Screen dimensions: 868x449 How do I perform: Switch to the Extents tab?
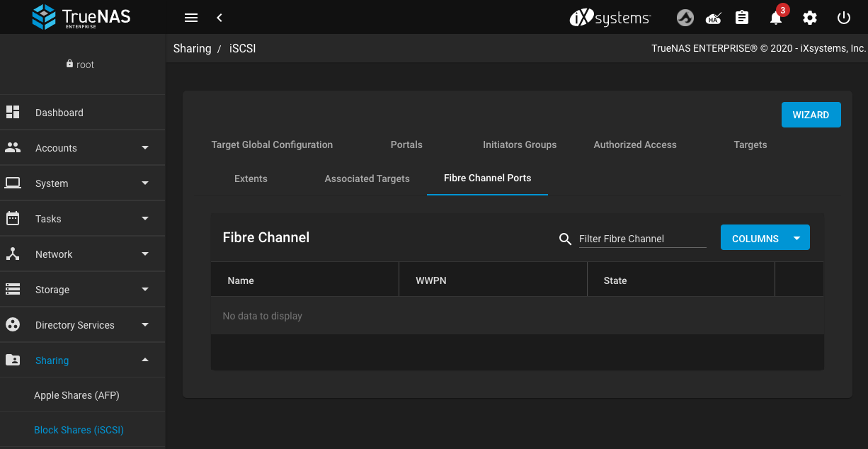coord(251,178)
